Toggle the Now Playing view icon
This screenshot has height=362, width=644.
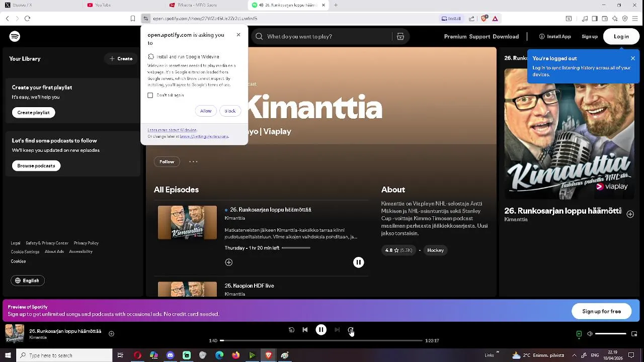(x=579, y=334)
